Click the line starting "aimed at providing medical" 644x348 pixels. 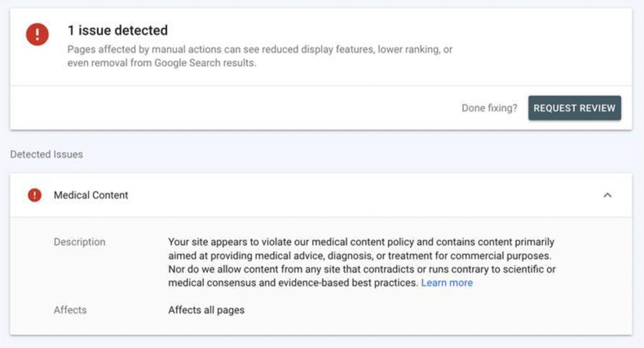(359, 256)
